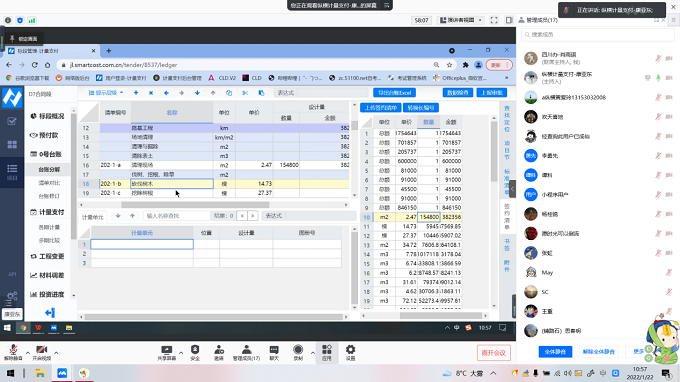680x382 pixels.
Task: Click the scissors cut icon
Action: point(245,93)
